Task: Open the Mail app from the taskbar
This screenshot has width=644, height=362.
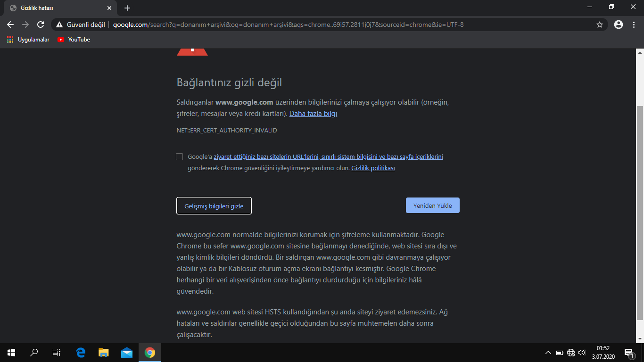Action: 127,352
